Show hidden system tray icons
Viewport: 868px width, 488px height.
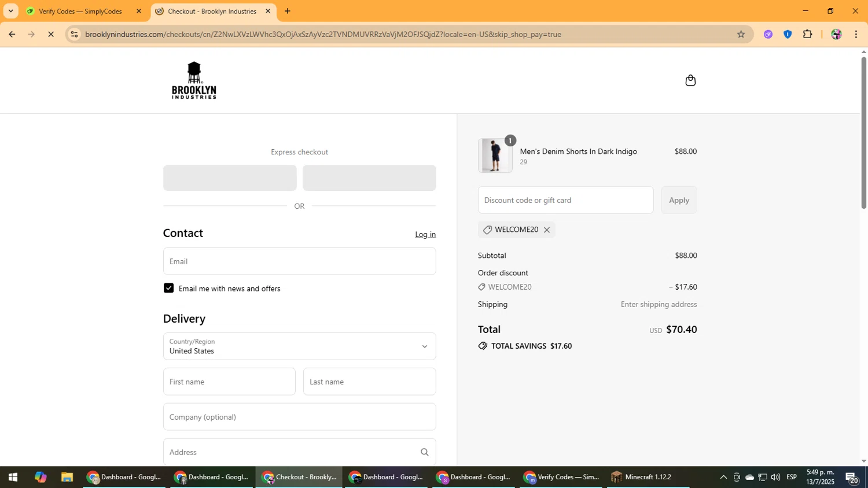point(723,477)
